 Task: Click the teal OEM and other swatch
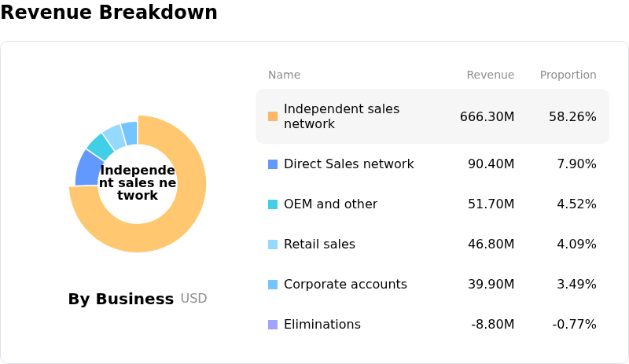point(273,204)
